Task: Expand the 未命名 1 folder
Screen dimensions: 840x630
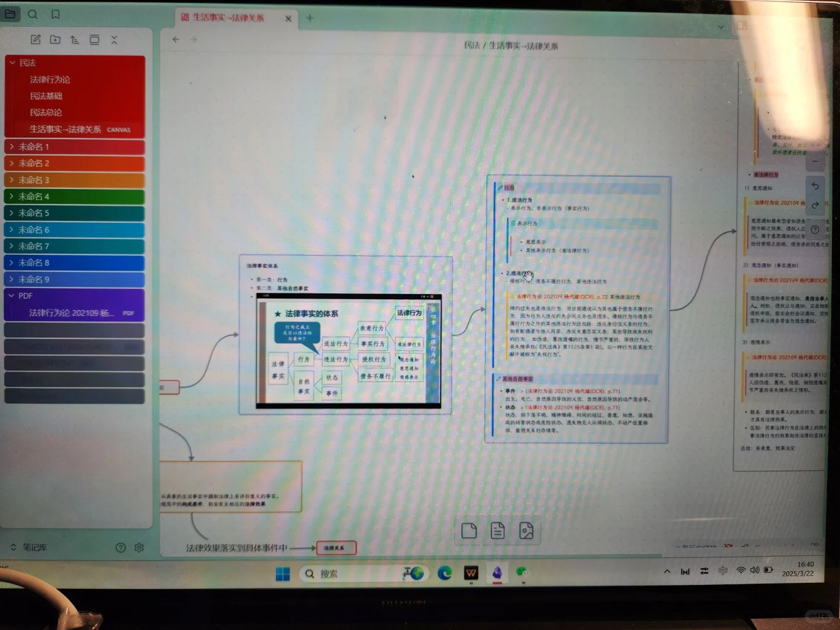Action: (x=75, y=147)
